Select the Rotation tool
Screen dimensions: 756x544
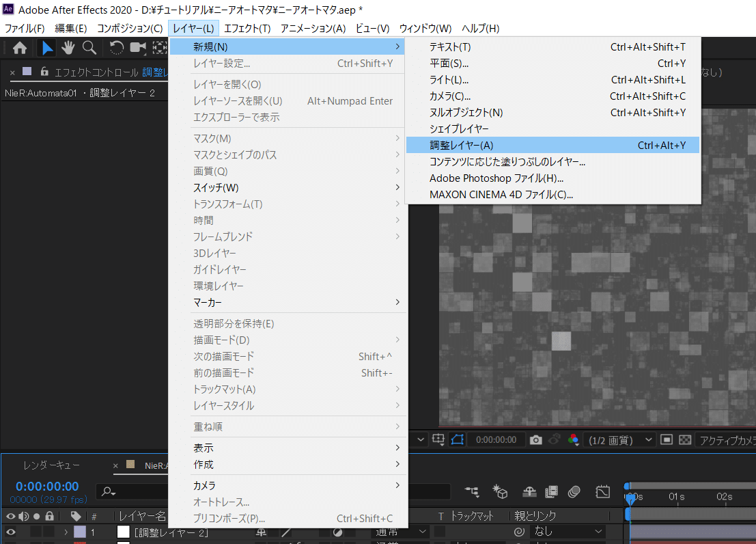tap(116, 48)
